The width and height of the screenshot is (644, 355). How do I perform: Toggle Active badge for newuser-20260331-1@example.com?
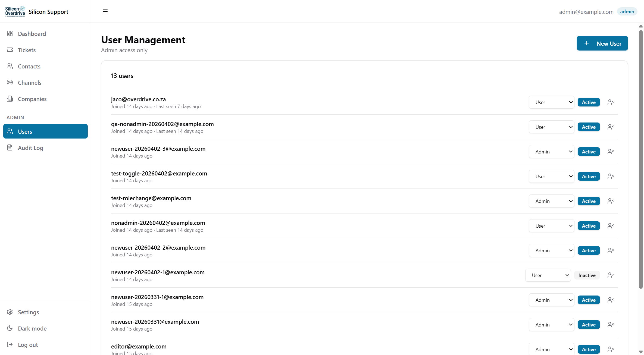589,300
